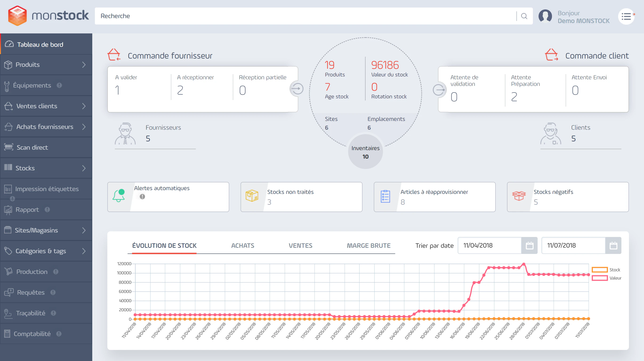Screen dimensions: 644x361
Task: Click the Commande fournisseur basket icon
Action: pos(114,55)
